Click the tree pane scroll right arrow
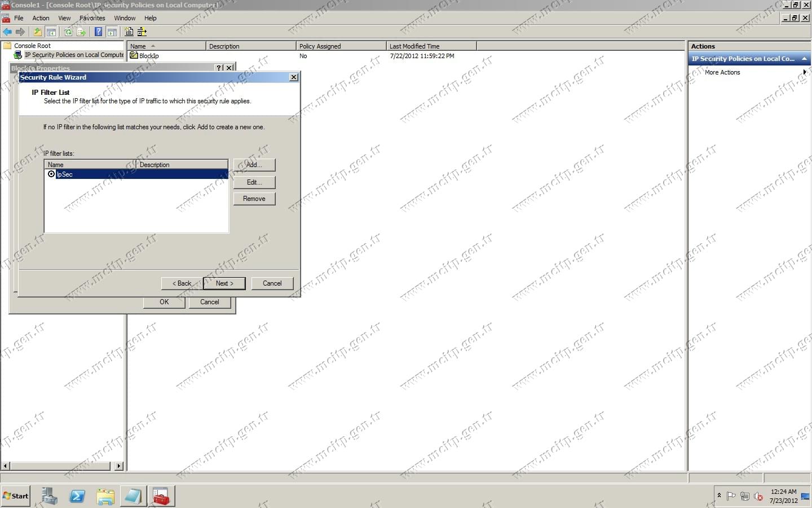The width and height of the screenshot is (812, 508). (x=118, y=466)
